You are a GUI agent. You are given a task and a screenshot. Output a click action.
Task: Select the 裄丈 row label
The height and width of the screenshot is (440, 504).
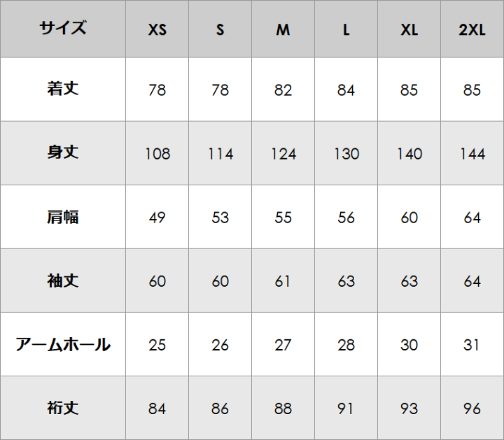click(x=63, y=408)
